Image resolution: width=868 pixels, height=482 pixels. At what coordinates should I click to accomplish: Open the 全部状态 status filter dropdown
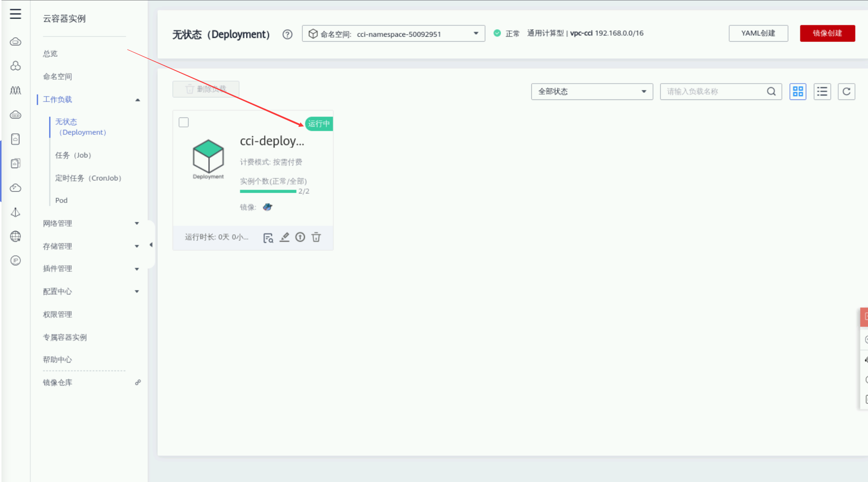(x=592, y=92)
